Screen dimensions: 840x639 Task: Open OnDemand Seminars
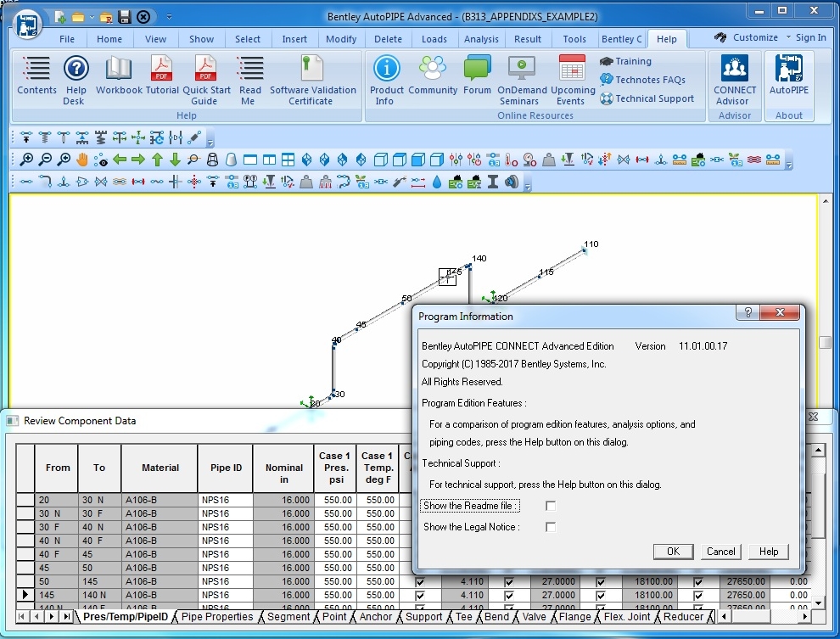tap(521, 80)
